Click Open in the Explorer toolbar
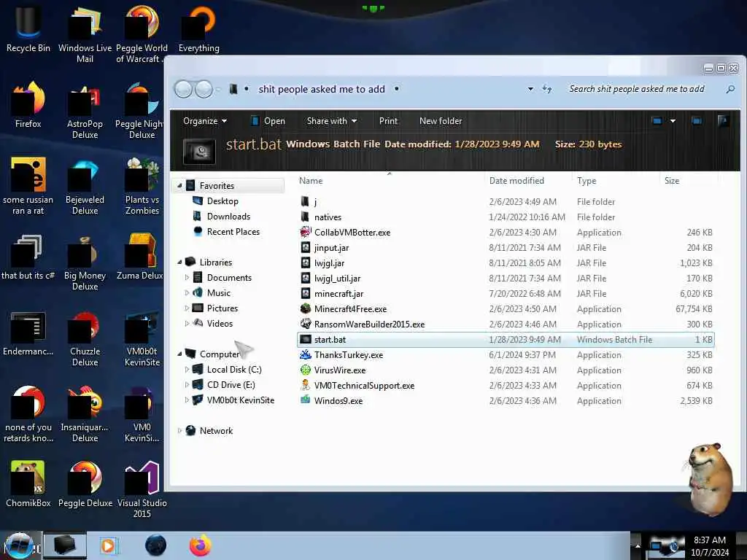Screen dimensions: 747x560 [x=268, y=121]
